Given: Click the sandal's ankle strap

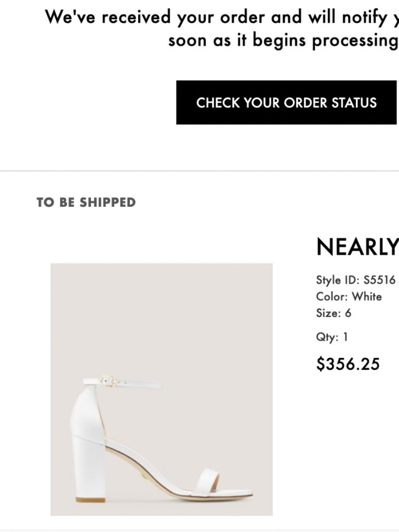Looking at the screenshot, I should tap(140, 384).
